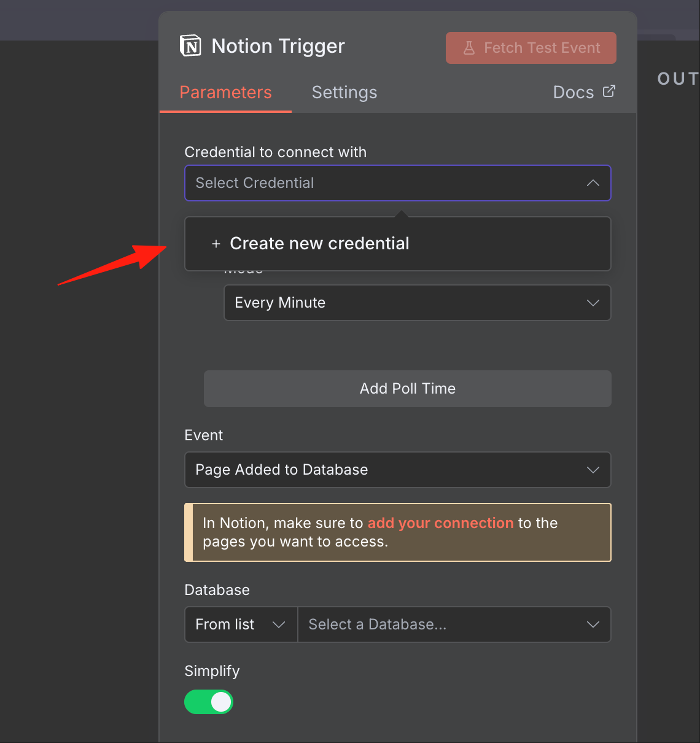Open the Select Credential dropdown
This screenshot has height=743, width=700.
(398, 183)
